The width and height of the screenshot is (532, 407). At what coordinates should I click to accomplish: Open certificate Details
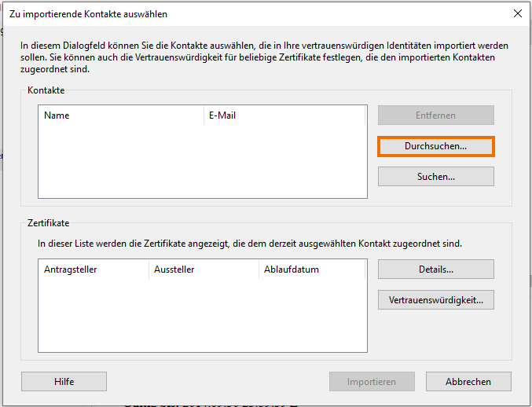(x=435, y=269)
